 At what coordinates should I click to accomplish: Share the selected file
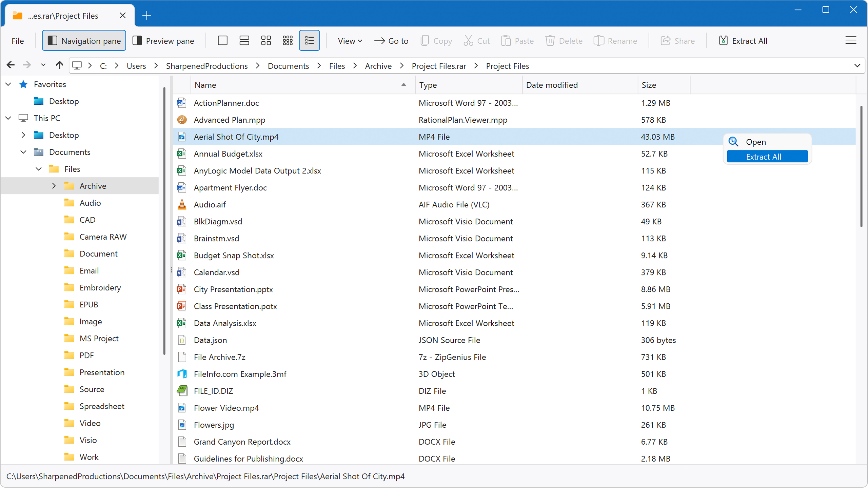coord(678,41)
